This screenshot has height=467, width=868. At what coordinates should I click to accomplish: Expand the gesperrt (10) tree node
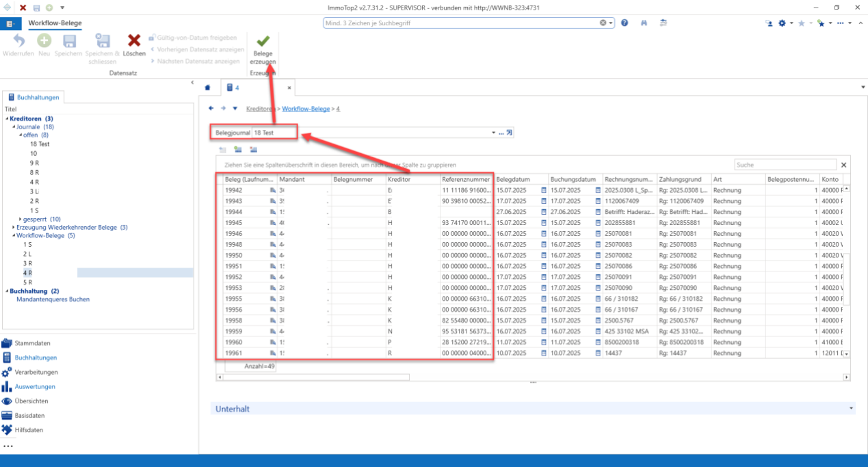(20, 219)
